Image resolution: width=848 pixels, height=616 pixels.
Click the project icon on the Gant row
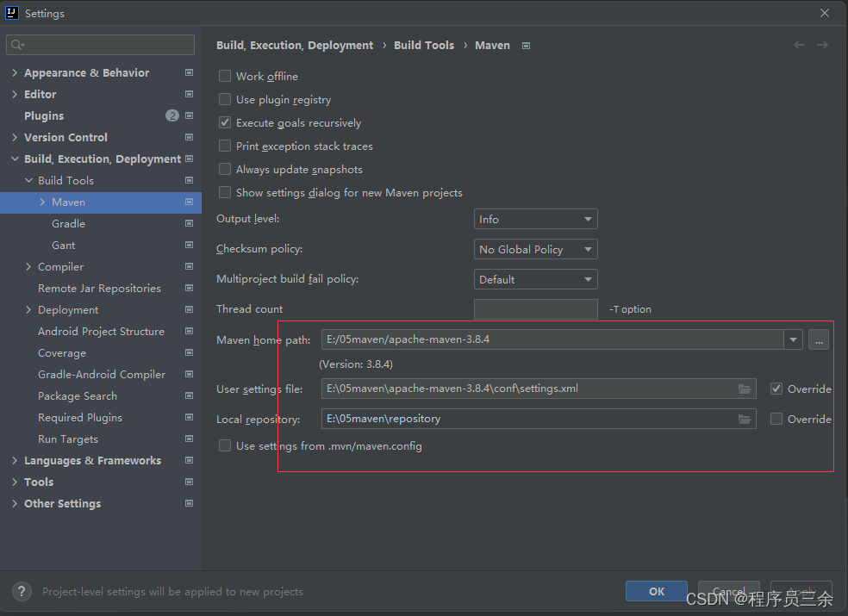pos(190,245)
